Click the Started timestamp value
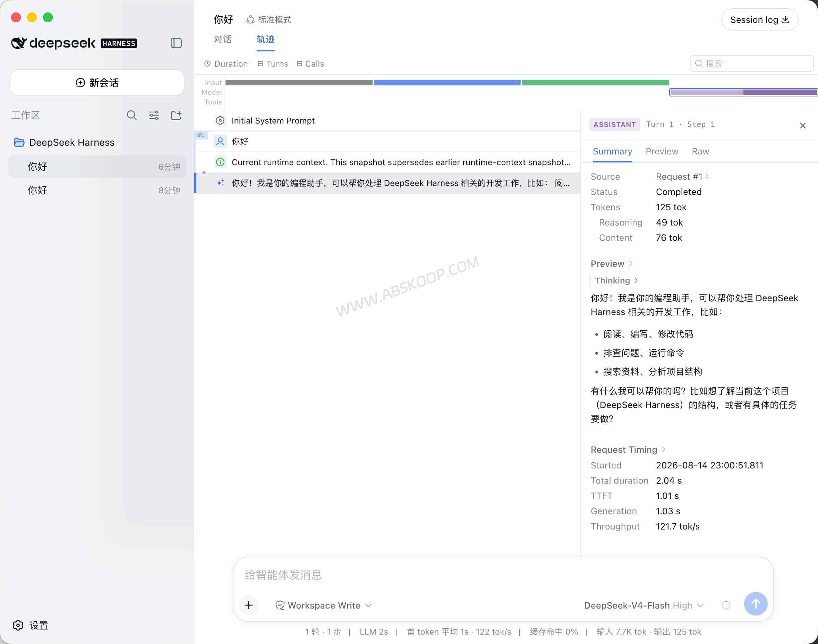 (x=709, y=465)
